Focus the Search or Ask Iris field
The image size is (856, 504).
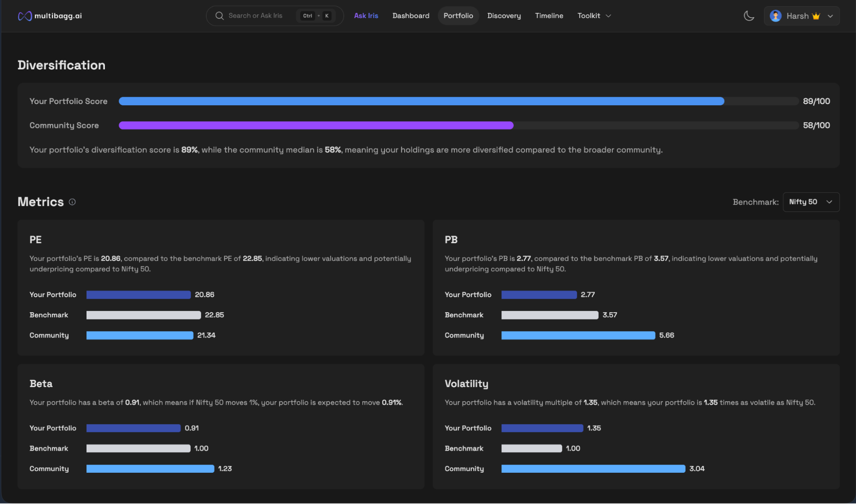point(256,16)
